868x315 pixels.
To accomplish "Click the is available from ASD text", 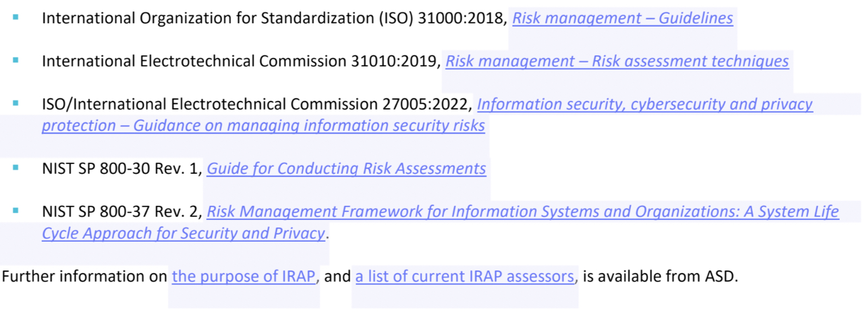I will pos(660,276).
